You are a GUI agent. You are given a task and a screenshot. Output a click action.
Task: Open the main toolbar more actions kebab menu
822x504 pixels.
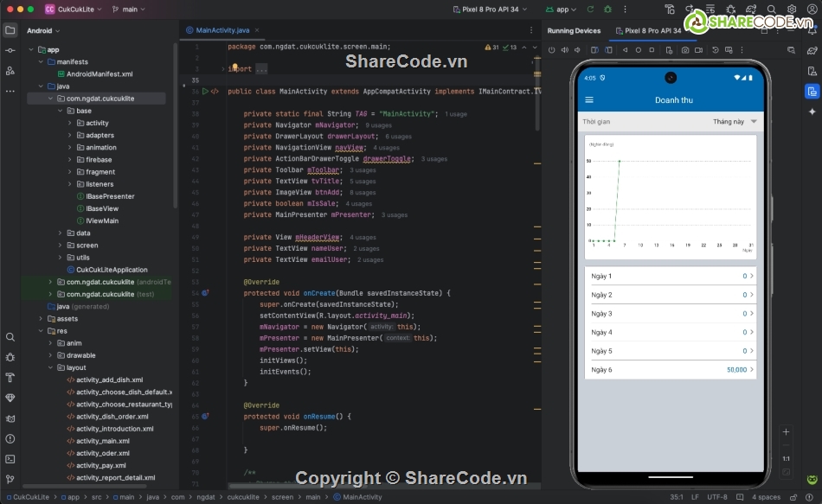(625, 10)
